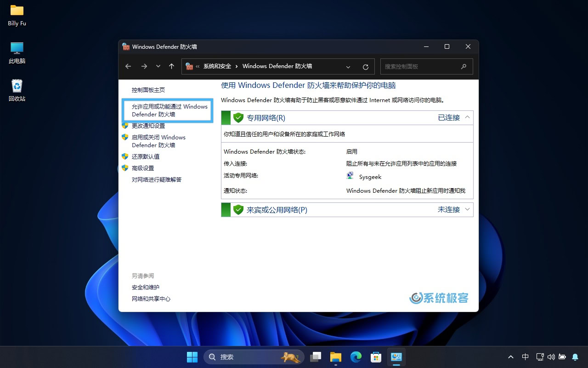Click the 活动专用网络 label
This screenshot has height=368, width=588.
click(x=241, y=175)
